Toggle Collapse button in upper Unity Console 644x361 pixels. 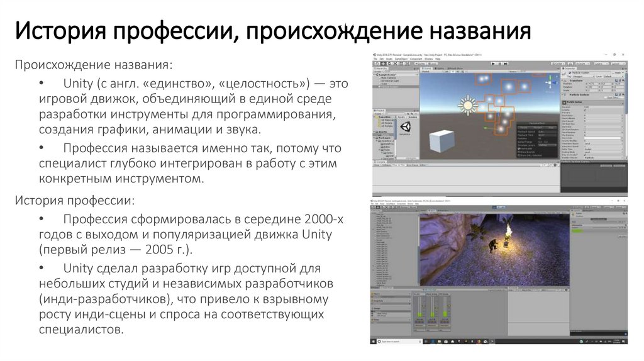click(x=387, y=165)
